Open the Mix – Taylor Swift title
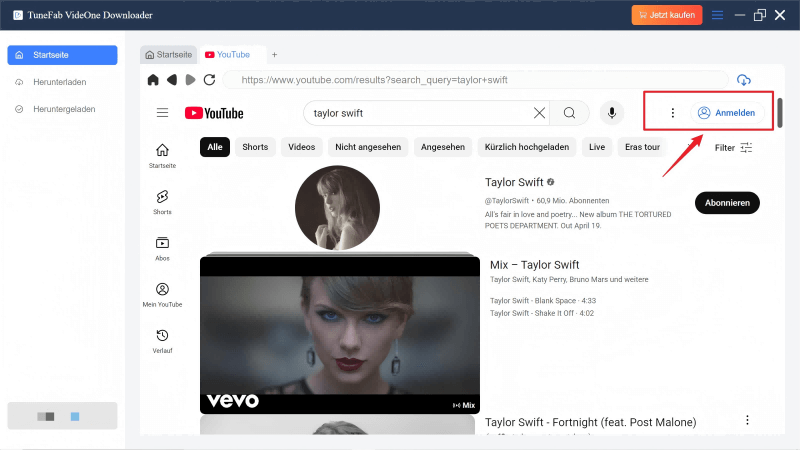This screenshot has height=450, width=800. pos(534,265)
